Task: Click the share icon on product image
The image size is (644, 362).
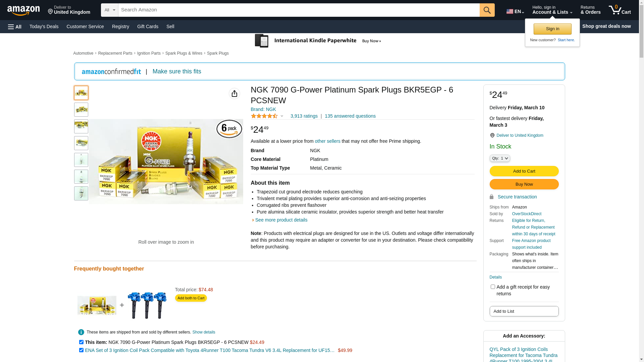Action: tap(234, 94)
